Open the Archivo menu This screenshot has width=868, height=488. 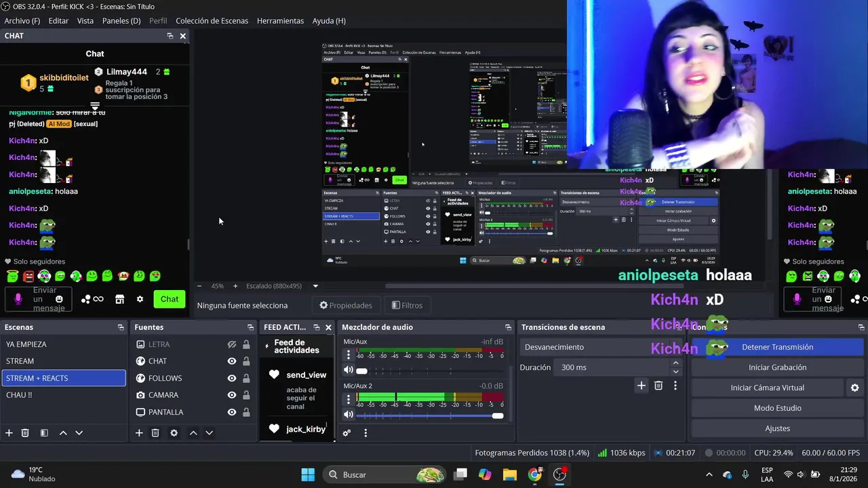[x=22, y=21]
